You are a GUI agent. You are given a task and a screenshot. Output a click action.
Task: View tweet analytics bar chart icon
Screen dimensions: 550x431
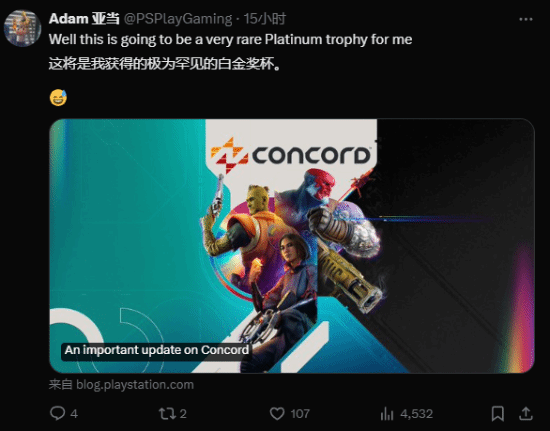(387, 414)
